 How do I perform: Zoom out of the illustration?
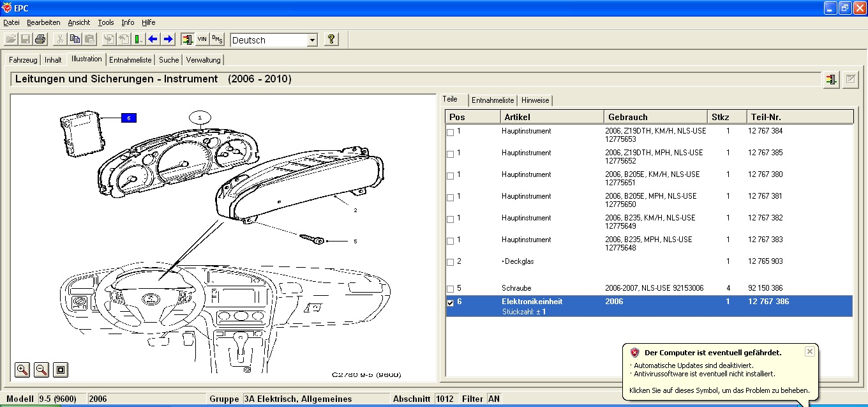click(41, 369)
